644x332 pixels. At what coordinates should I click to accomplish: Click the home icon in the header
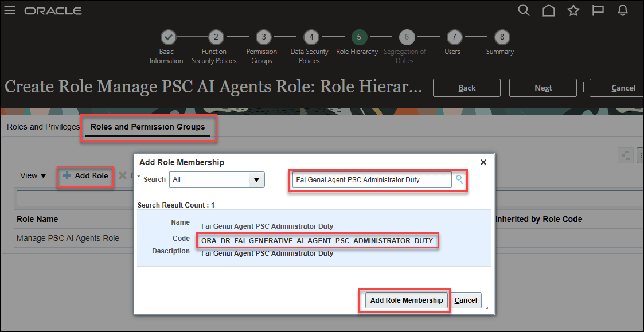(548, 10)
